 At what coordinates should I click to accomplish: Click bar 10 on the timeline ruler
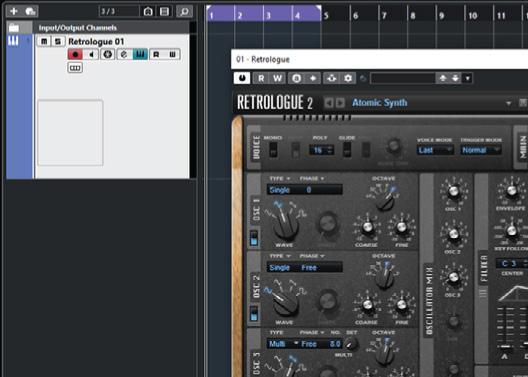[x=473, y=15]
